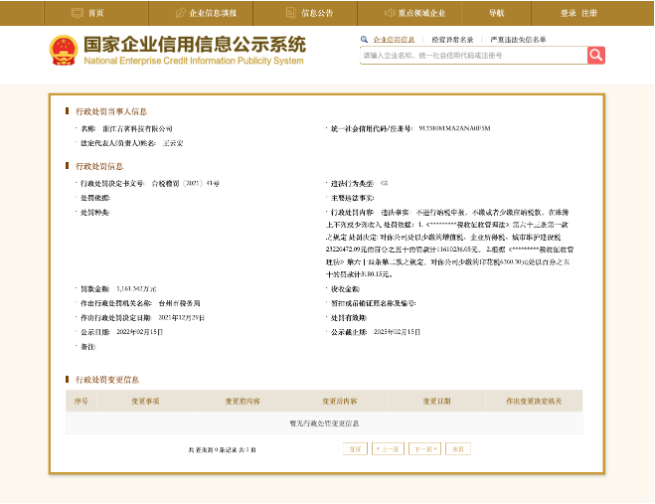Click the small blue magnifier icon above the search box

(x=364, y=39)
